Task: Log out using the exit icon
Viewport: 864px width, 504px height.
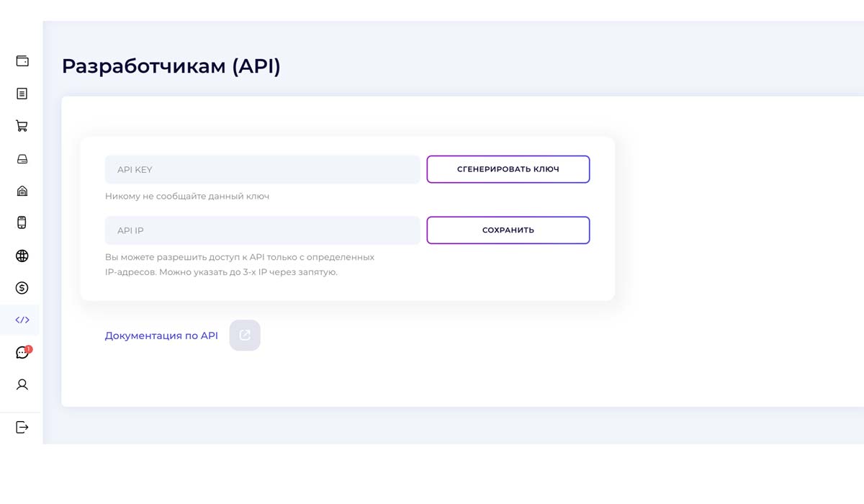Action: pos(22,427)
